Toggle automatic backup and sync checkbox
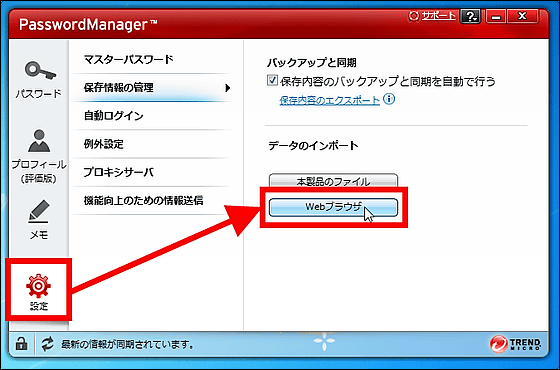The height and width of the screenshot is (370, 560). point(272,80)
